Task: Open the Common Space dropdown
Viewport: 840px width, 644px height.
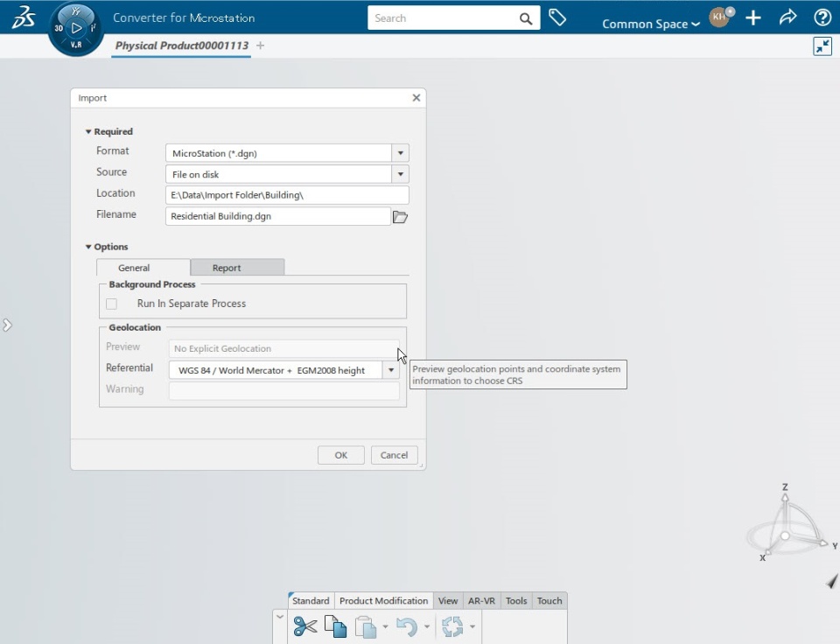Action: coord(651,24)
